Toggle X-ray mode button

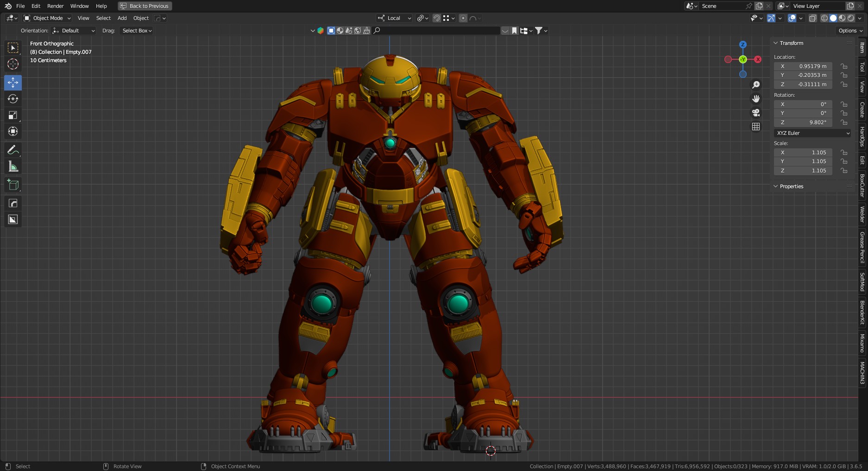(x=813, y=18)
